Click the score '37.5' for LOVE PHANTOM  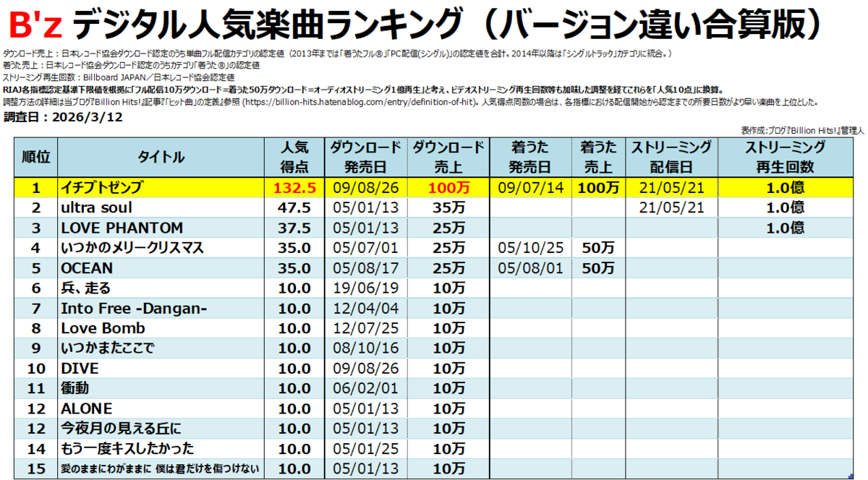point(294,228)
